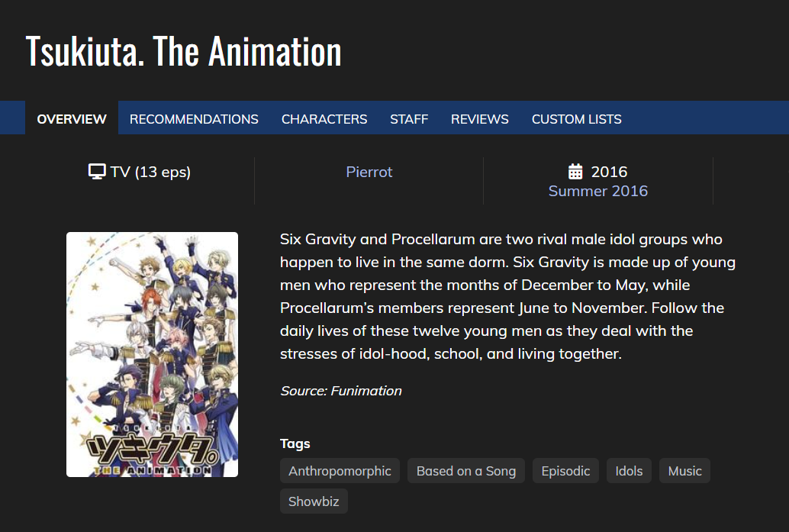Image resolution: width=789 pixels, height=532 pixels.
Task: Open the Recommendations tab
Action: 194,119
